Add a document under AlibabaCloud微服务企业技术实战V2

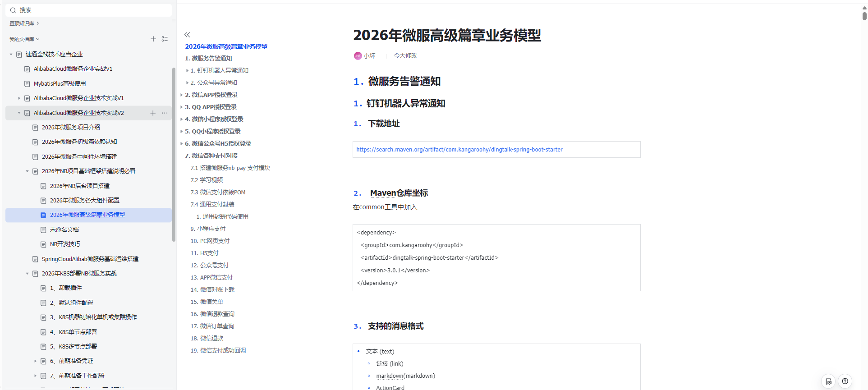point(153,113)
